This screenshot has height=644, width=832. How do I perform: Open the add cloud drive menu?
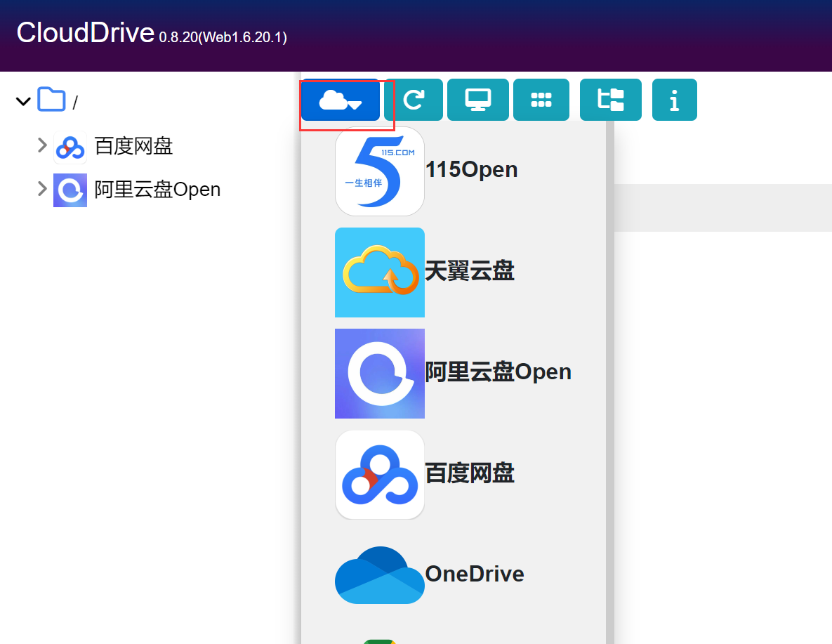click(340, 100)
